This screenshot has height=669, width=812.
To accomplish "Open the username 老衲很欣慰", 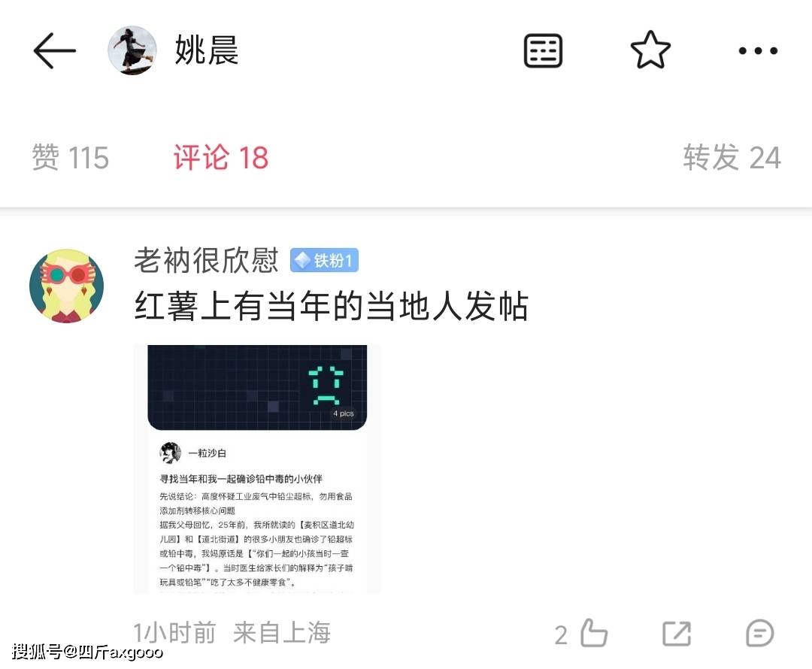I will (x=207, y=260).
